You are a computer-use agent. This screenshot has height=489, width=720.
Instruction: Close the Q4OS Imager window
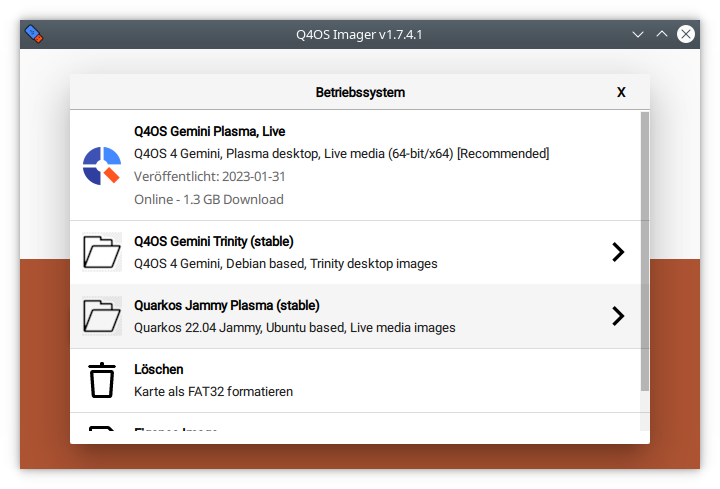coord(686,34)
